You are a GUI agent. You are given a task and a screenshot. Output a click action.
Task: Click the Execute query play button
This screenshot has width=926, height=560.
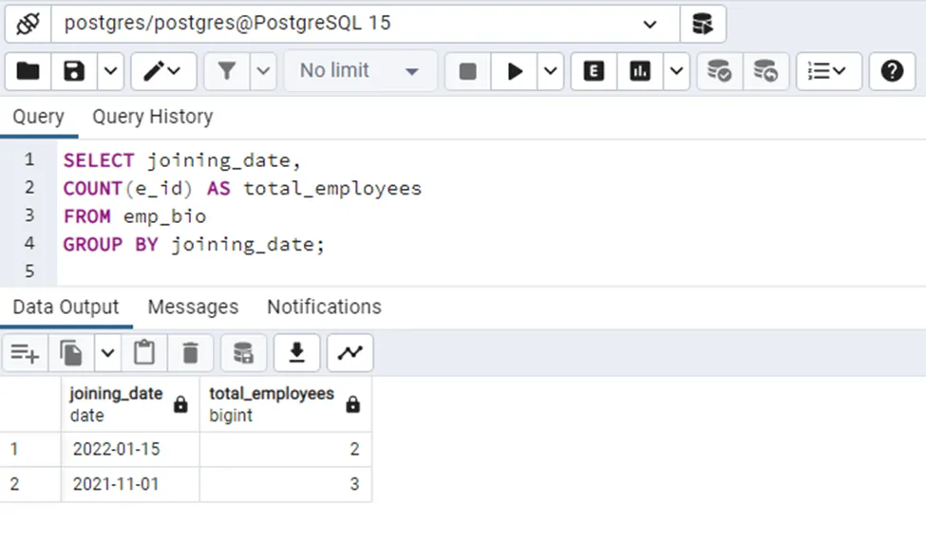click(515, 71)
